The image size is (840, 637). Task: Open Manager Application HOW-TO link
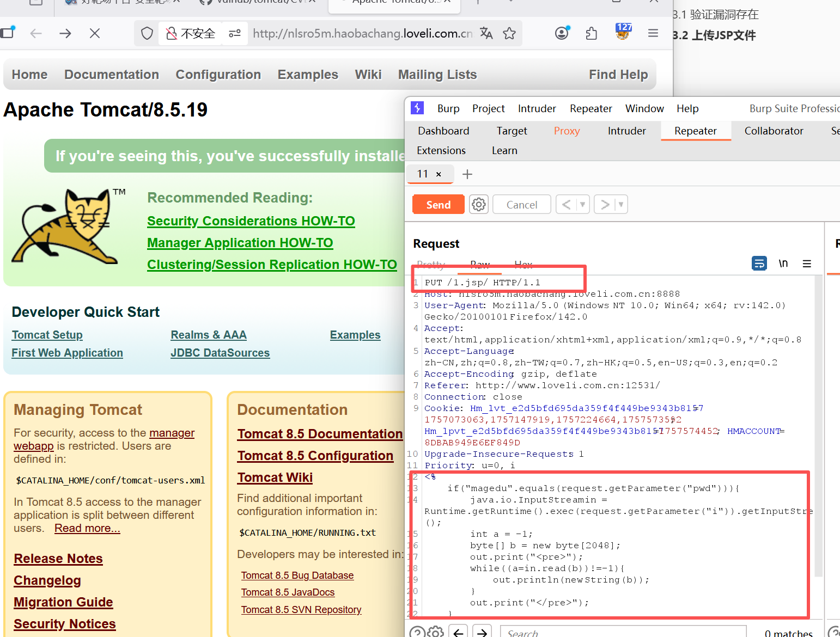(240, 243)
